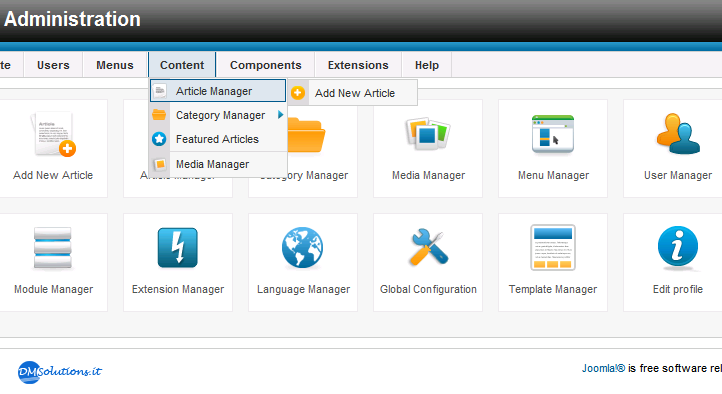This screenshot has width=722, height=394.
Task: Click the Joomla!® link in the footer
Action: pos(603,368)
